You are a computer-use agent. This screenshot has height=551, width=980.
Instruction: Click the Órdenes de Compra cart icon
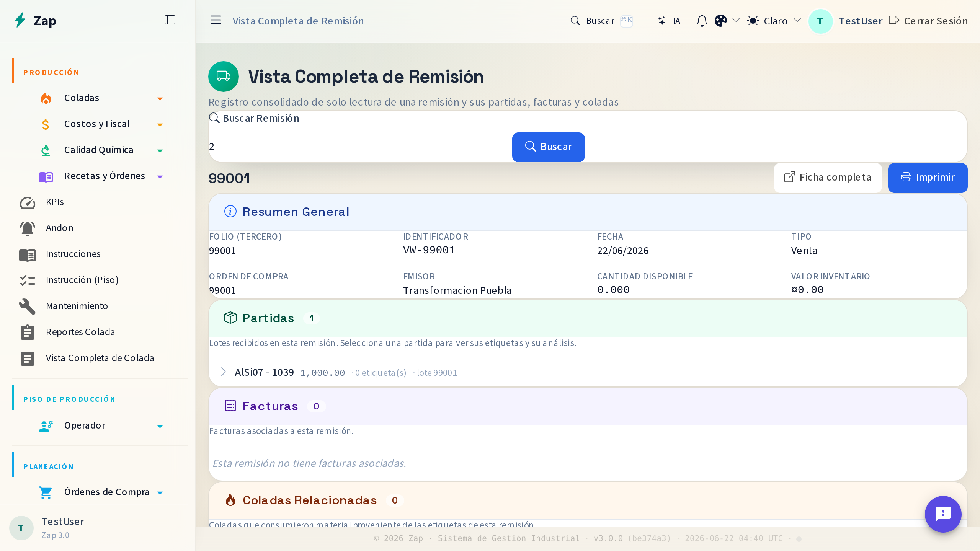click(x=46, y=492)
